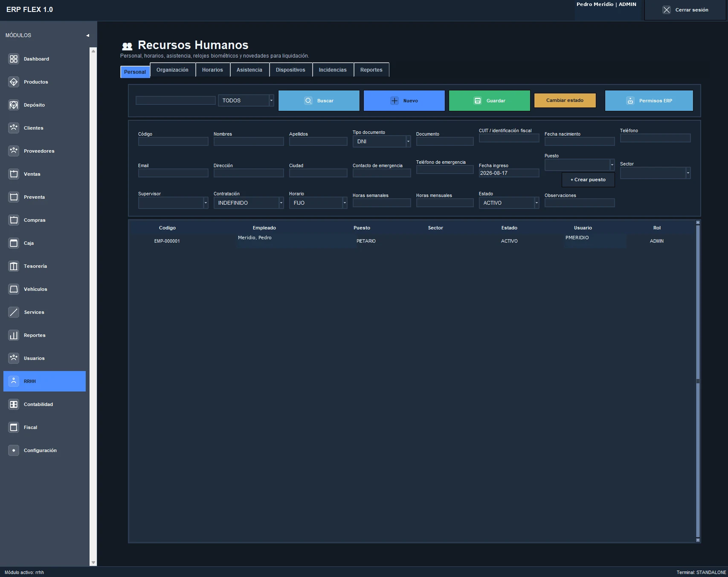Open the Fiscal module icon
Screen dimensions: 728x577
(x=14, y=427)
